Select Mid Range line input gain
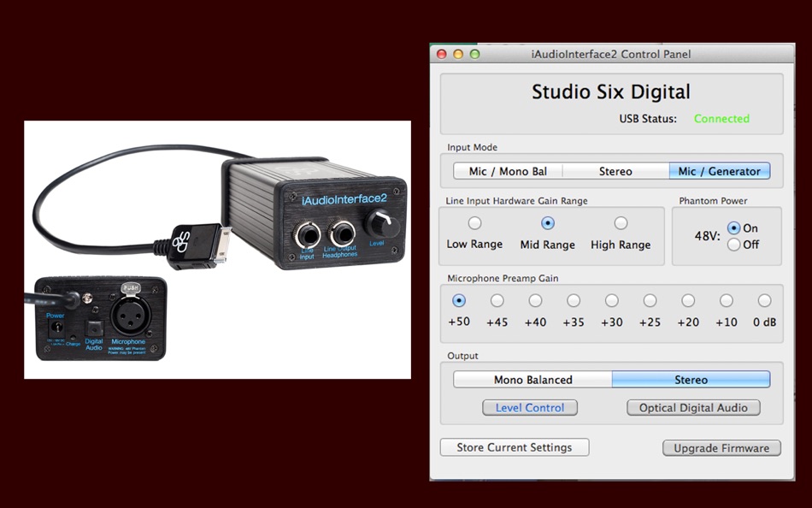The image size is (812, 508). 547,223
